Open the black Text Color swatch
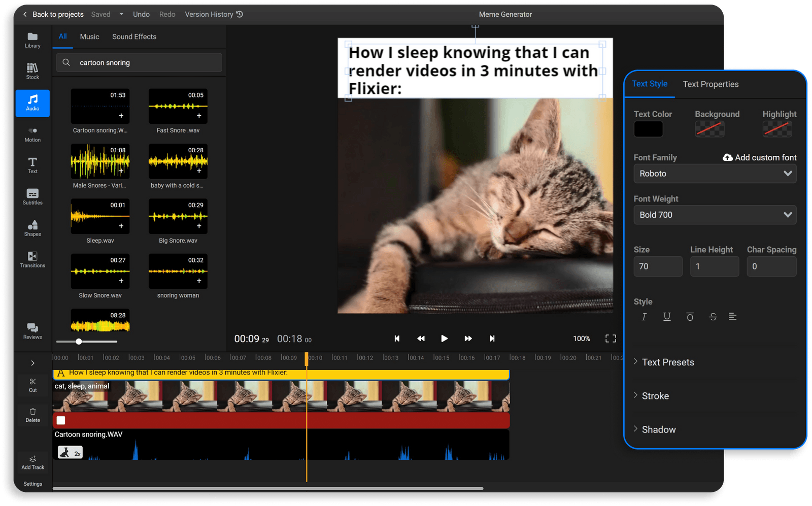Image resolution: width=812 pixels, height=506 pixels. tap(648, 129)
